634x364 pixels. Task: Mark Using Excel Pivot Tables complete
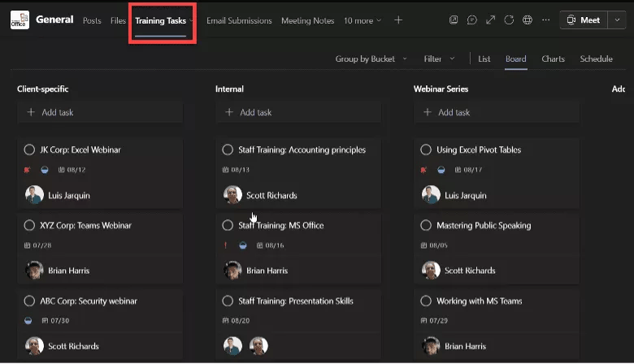tap(426, 149)
